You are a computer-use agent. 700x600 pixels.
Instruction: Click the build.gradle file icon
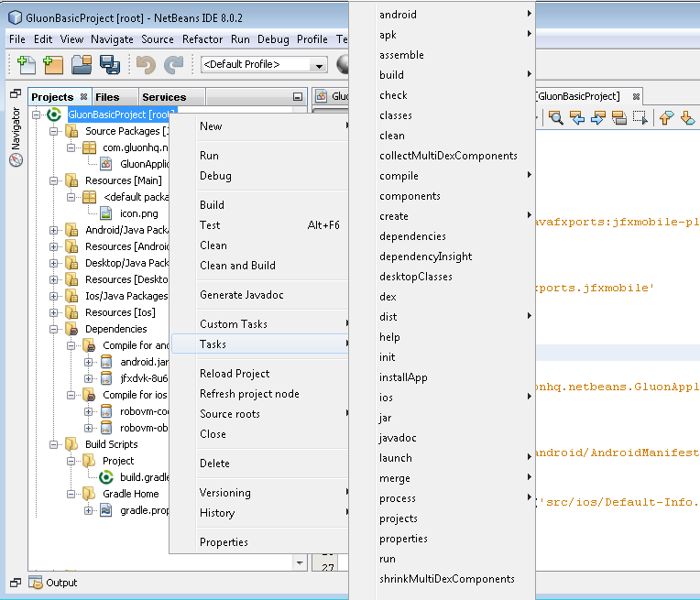pos(105,477)
